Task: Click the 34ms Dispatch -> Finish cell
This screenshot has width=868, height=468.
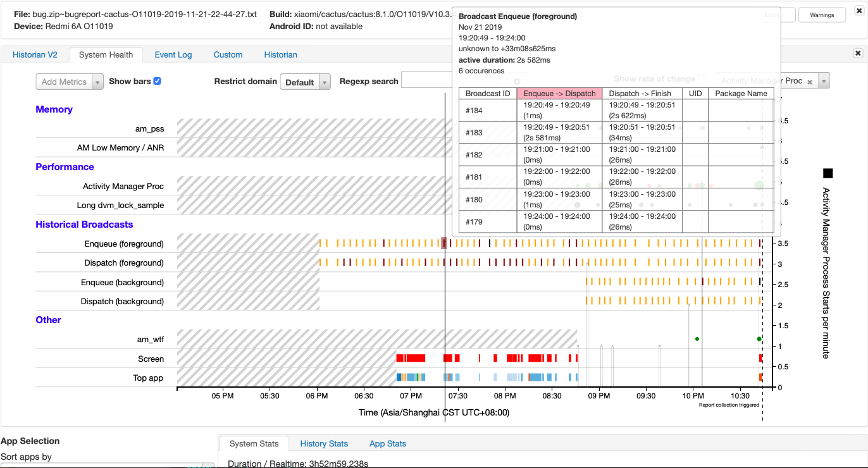Action: 642,133
